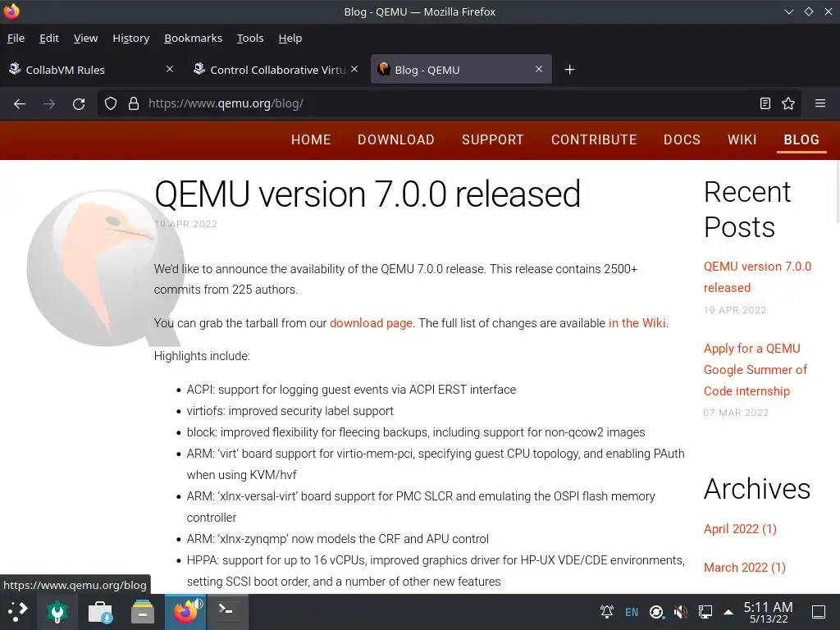
Task: Click the forward navigation arrow
Action: [49, 103]
